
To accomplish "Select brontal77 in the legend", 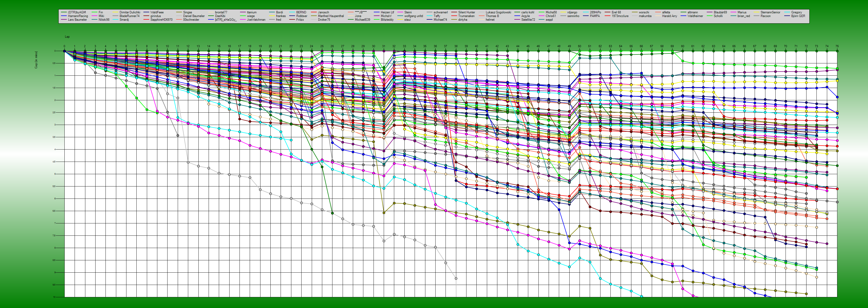I will coord(221,12).
